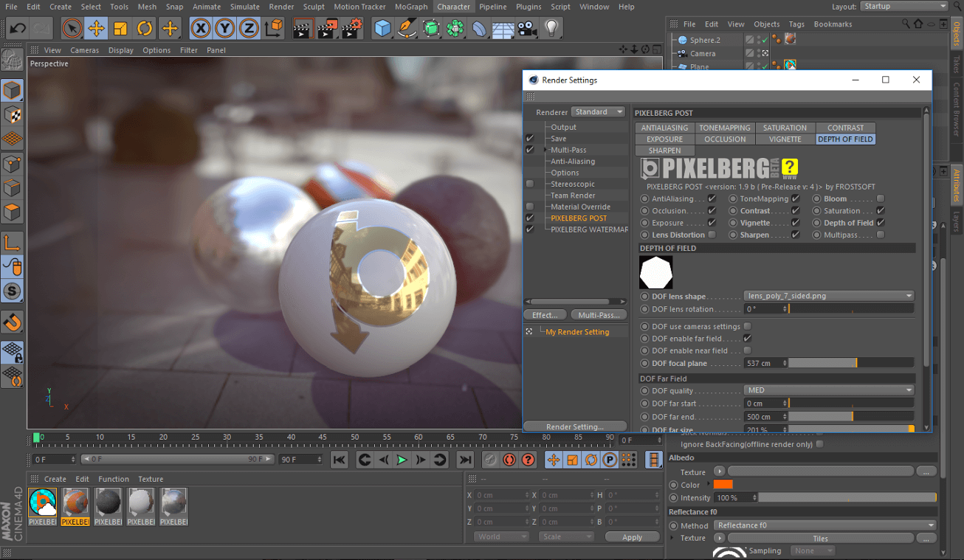Screen dimensions: 964x560
Task: Click the Effect... button
Action: [x=545, y=315]
